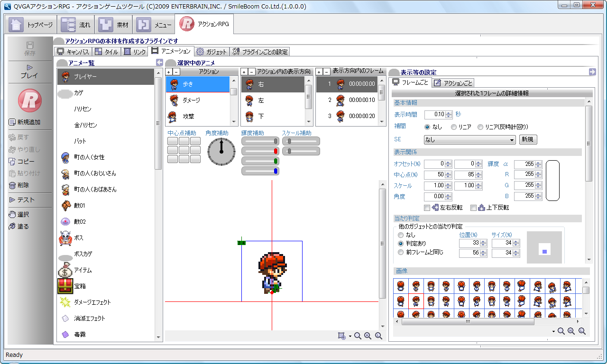Set 当たり判定 collision to なし
Screen dimensions: 607x364
coord(401,235)
